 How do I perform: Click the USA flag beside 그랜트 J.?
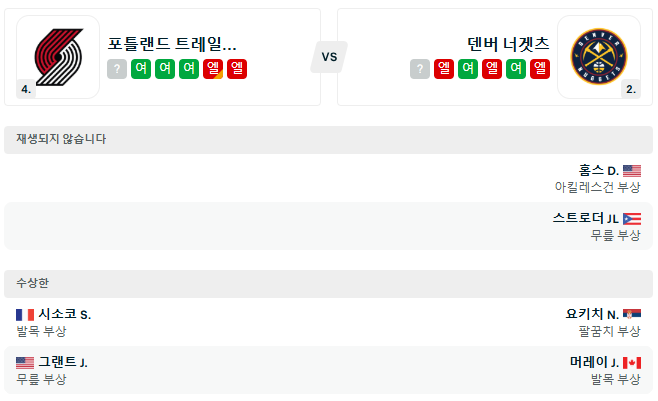(25, 362)
